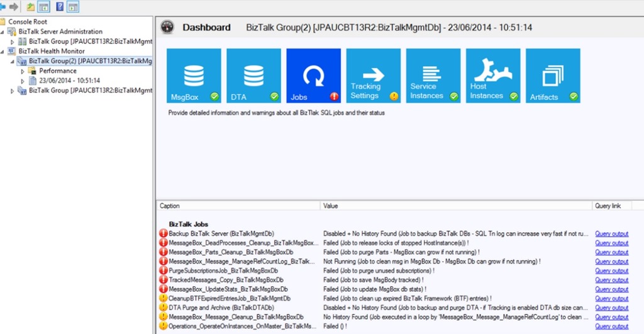This screenshot has height=334, width=644.
Task: Click error icon beside MessageBox_Parts_Cleanup row
Action: tap(164, 252)
